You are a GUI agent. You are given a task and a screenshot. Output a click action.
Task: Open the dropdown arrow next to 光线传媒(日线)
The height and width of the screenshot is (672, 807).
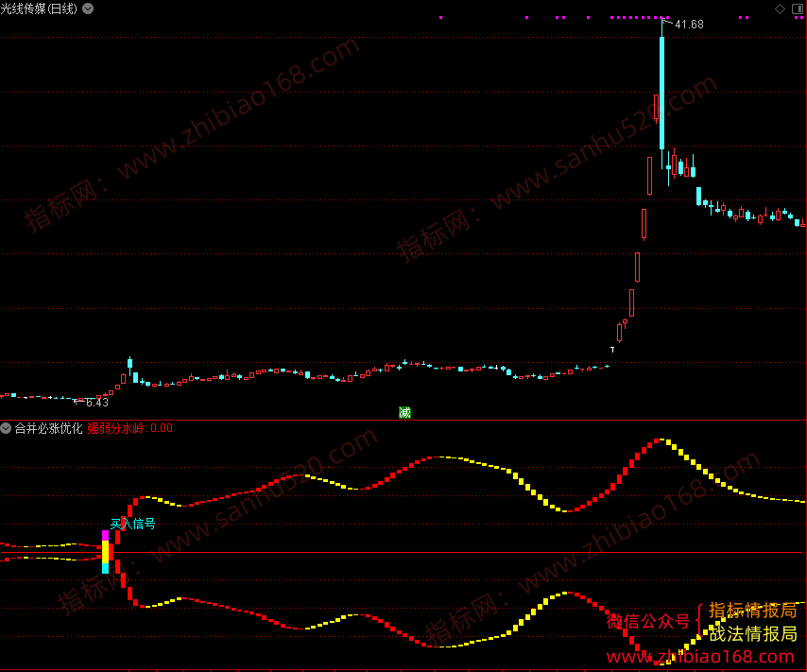pos(88,9)
